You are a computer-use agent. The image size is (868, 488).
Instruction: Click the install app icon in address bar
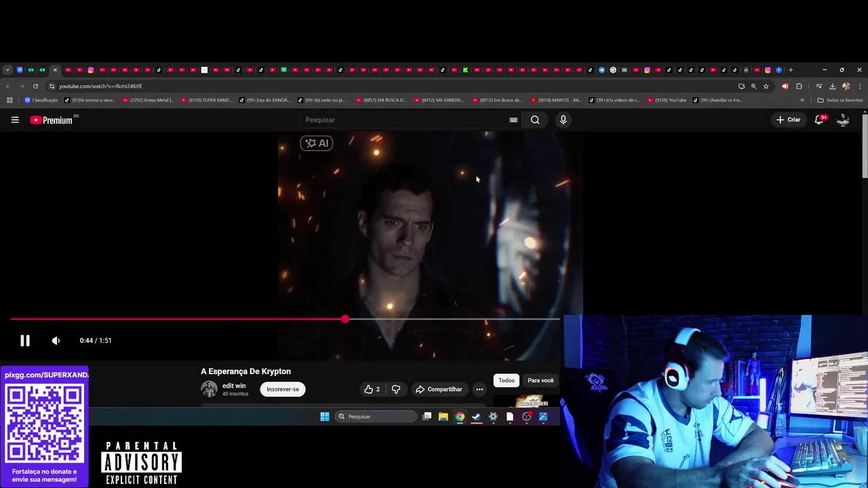pyautogui.click(x=741, y=86)
